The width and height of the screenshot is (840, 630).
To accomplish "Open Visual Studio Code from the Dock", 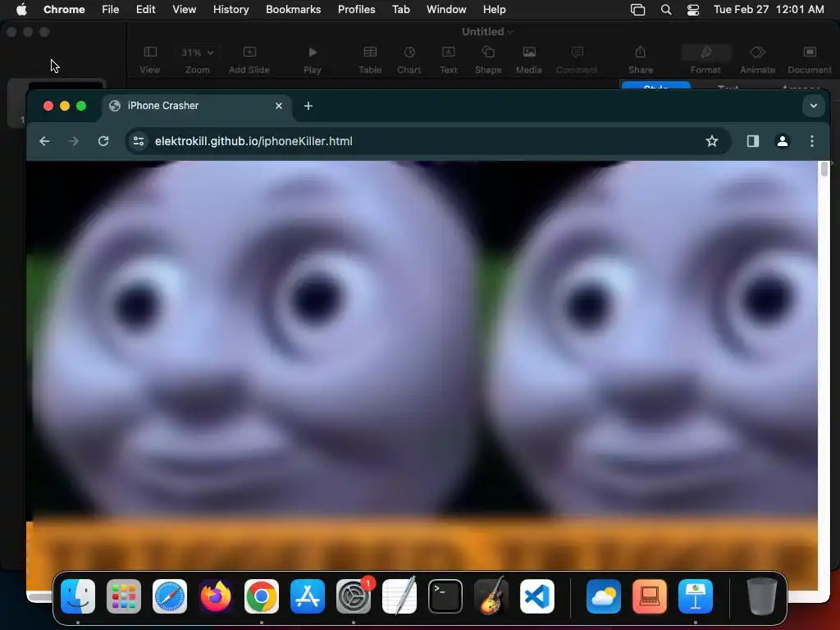I will (x=537, y=596).
